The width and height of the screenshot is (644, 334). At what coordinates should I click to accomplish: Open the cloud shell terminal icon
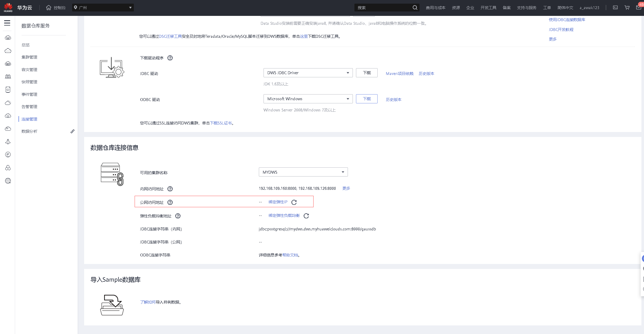pyautogui.click(x=615, y=8)
